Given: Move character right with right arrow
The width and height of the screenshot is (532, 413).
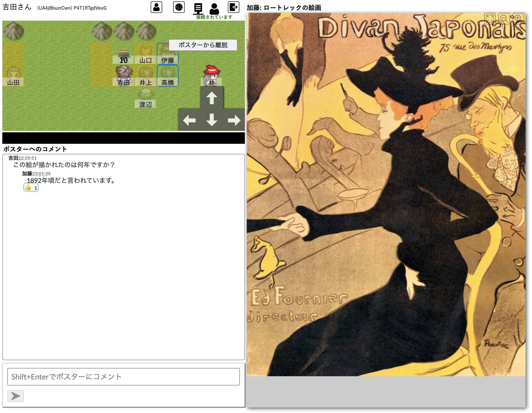Looking at the screenshot, I should [234, 120].
